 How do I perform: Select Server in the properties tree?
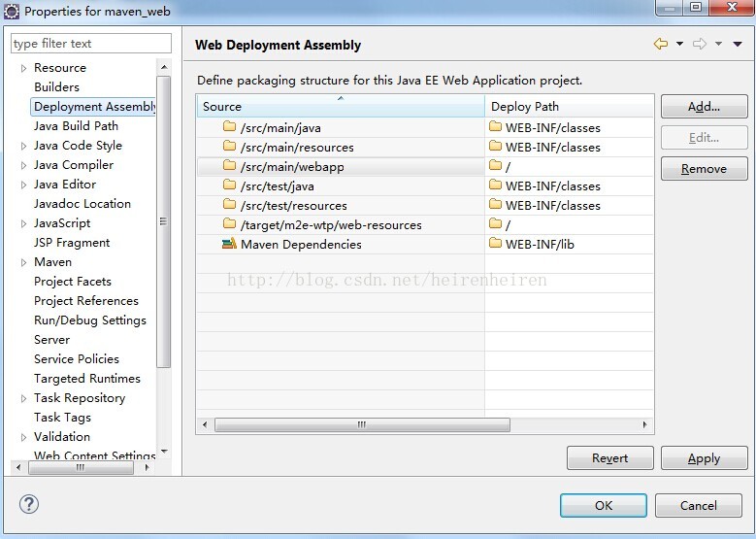tap(51, 340)
